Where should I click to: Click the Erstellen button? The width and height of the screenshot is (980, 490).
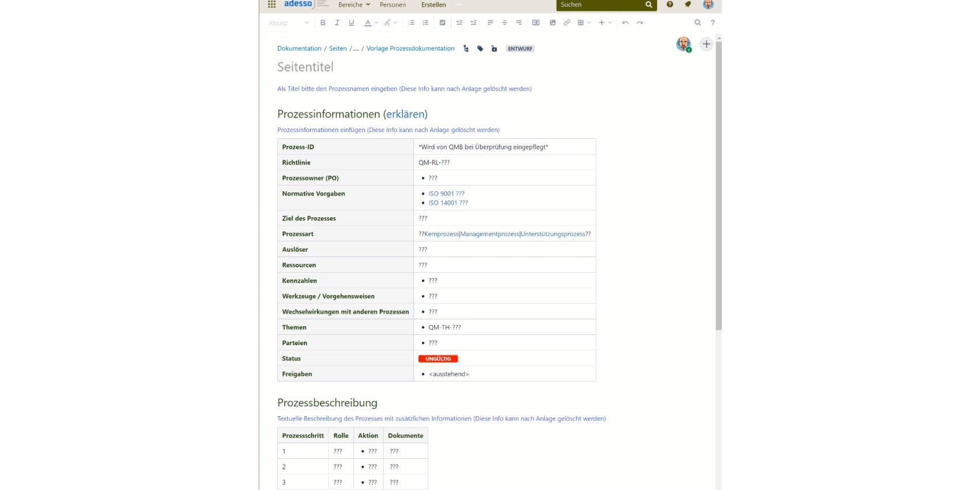tap(434, 5)
